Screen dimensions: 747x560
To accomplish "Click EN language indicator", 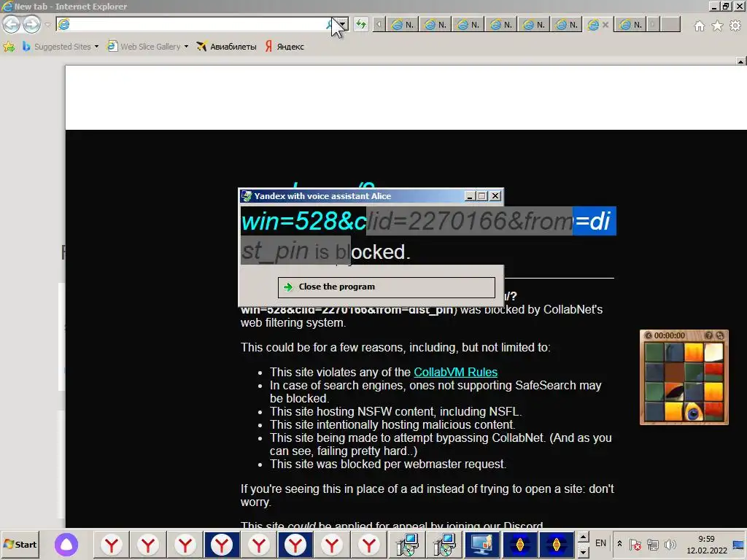I will 601,543.
